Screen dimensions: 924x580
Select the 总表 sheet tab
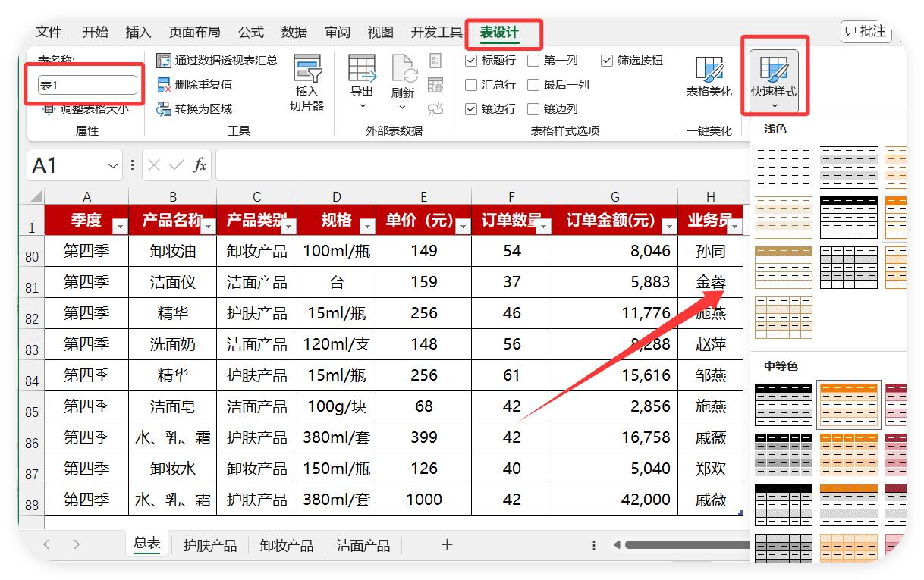tap(147, 544)
